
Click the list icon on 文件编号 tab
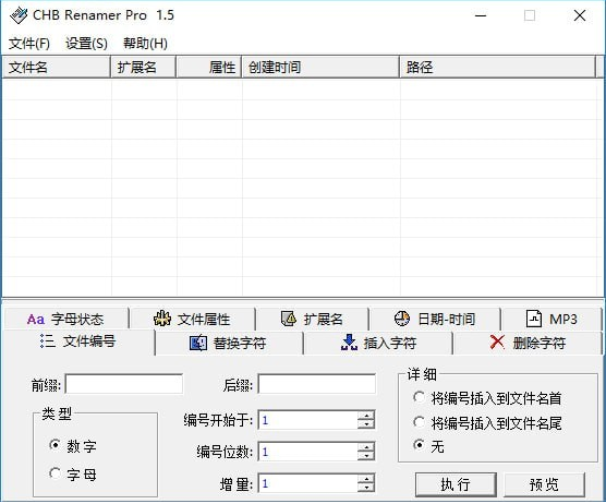pos(48,341)
